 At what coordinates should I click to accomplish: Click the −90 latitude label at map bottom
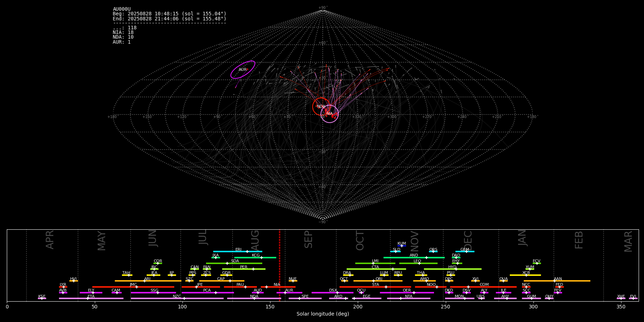[322, 222]
